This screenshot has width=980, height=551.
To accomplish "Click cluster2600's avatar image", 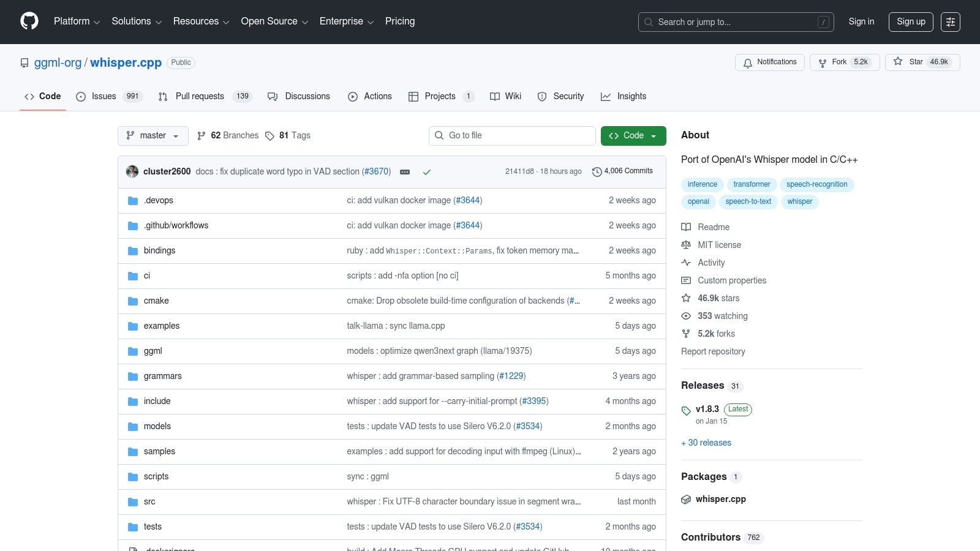I will [132, 171].
